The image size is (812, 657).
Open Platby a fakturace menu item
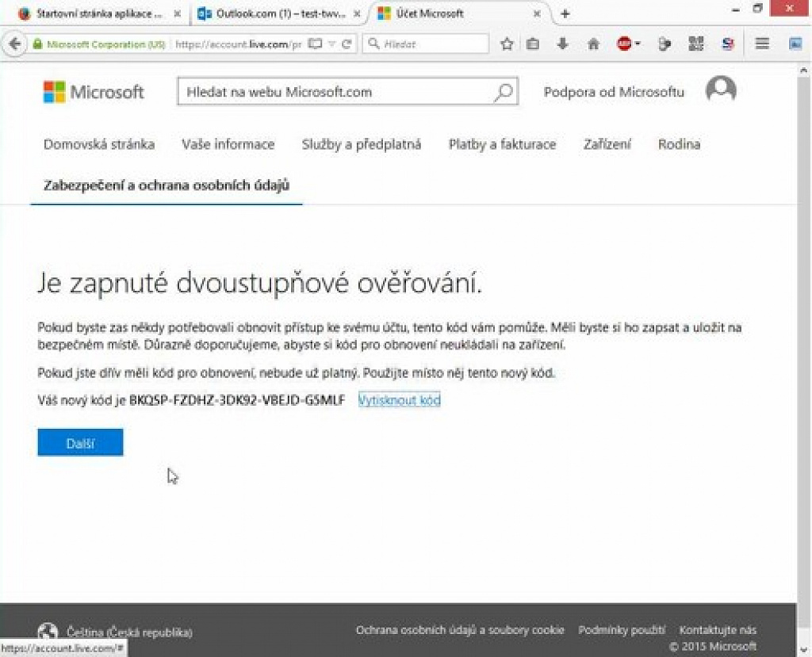point(502,144)
